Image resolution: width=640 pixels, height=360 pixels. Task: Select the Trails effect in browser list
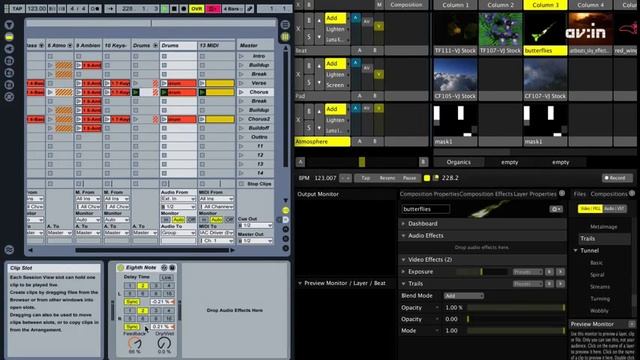point(604,239)
